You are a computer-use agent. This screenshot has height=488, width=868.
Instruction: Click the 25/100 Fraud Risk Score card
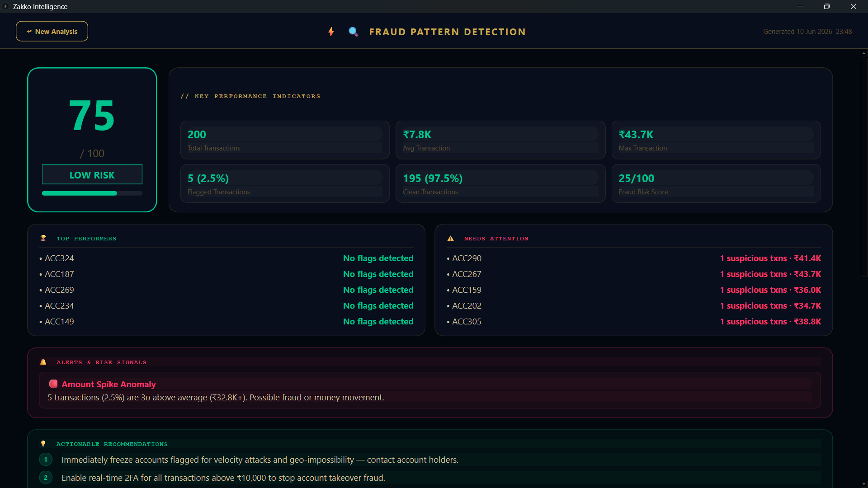click(x=716, y=183)
